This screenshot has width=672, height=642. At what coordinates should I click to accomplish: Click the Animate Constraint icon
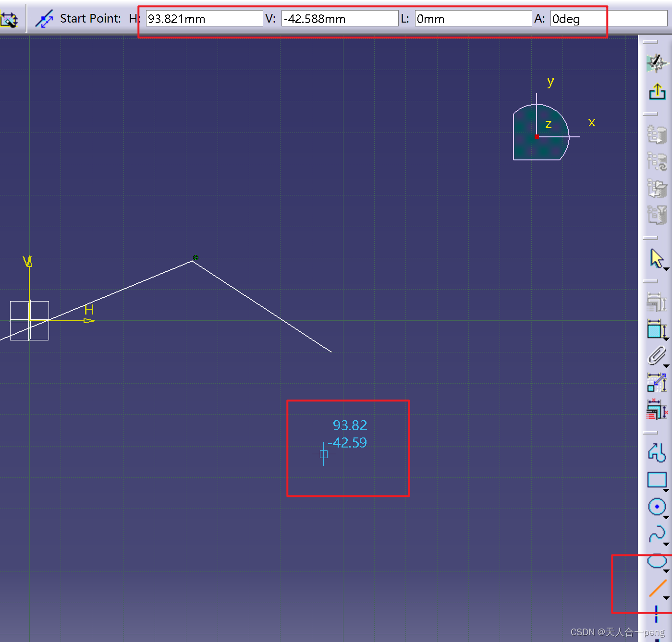(x=656, y=383)
